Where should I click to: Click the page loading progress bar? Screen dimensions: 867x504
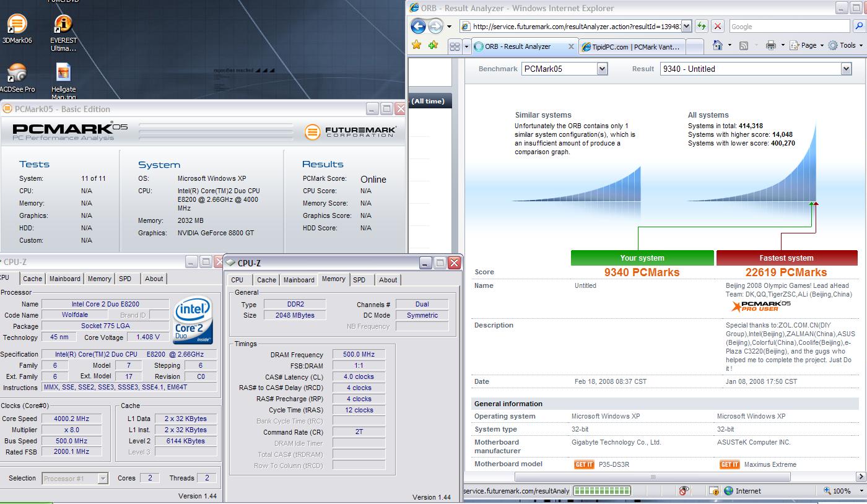tap(602, 491)
